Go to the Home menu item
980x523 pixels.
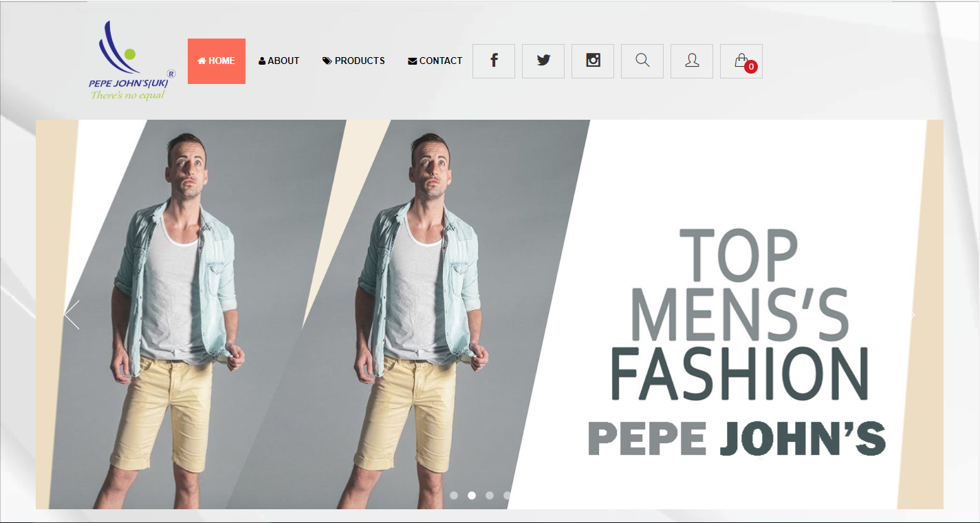(x=217, y=61)
